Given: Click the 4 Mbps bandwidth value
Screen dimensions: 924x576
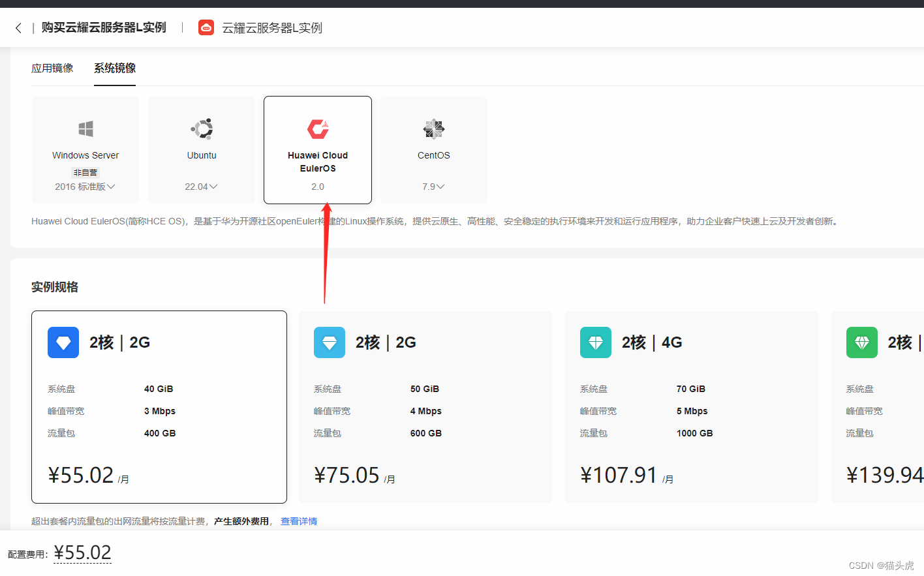Looking at the screenshot, I should [426, 411].
